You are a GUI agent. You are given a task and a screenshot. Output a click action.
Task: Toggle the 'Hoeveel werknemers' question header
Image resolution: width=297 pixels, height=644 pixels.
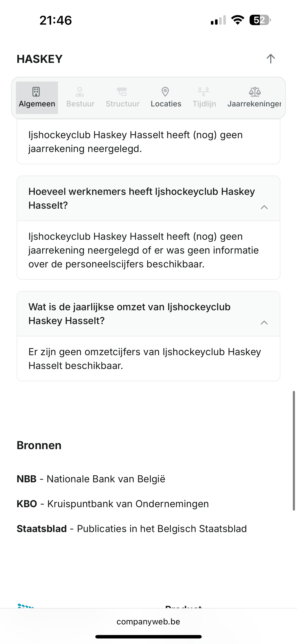pos(142,198)
